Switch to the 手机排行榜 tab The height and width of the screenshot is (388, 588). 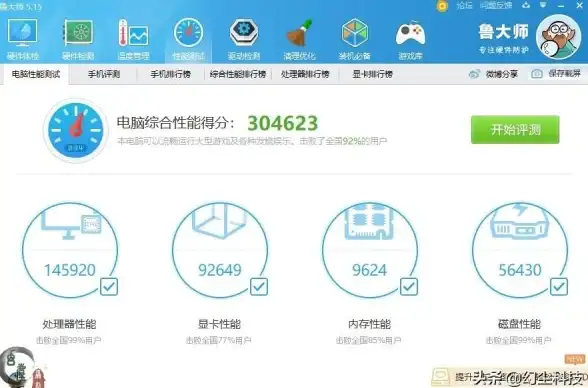click(171, 74)
